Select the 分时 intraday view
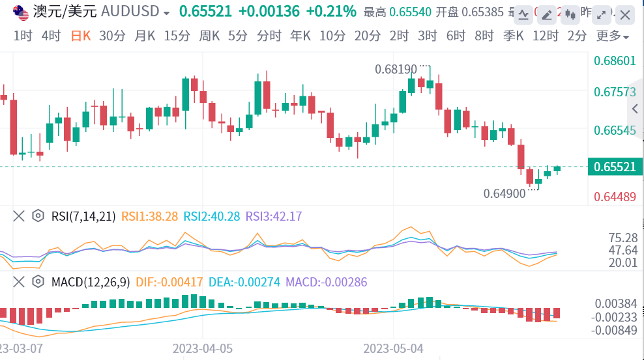Image resolution: width=644 pixels, height=360 pixels. [x=269, y=36]
